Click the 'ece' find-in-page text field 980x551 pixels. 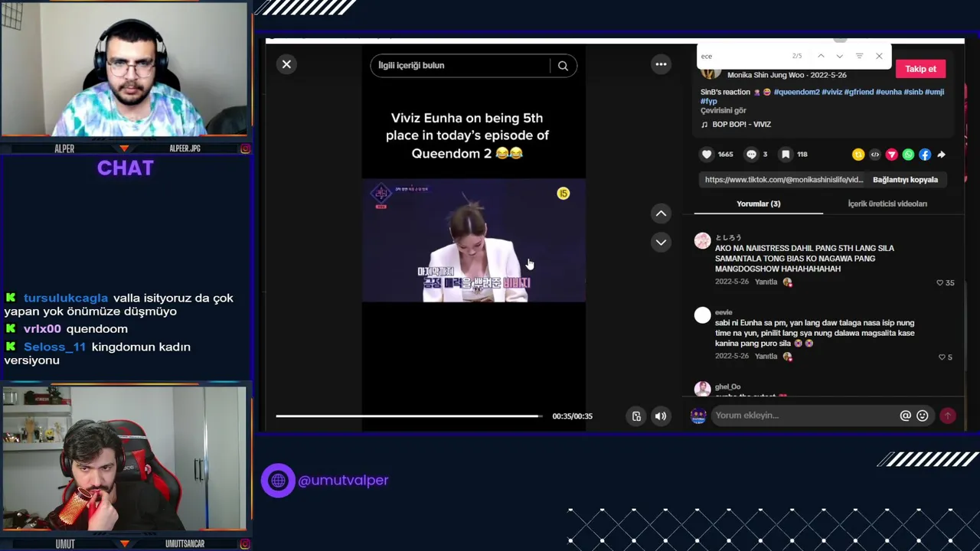coord(741,56)
